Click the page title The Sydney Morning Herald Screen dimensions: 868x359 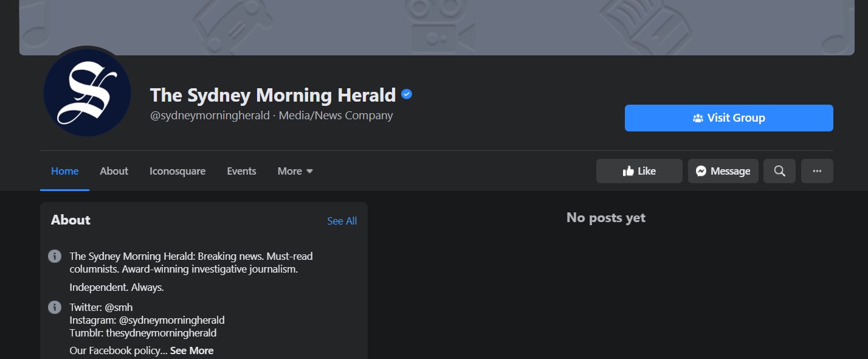(x=273, y=95)
